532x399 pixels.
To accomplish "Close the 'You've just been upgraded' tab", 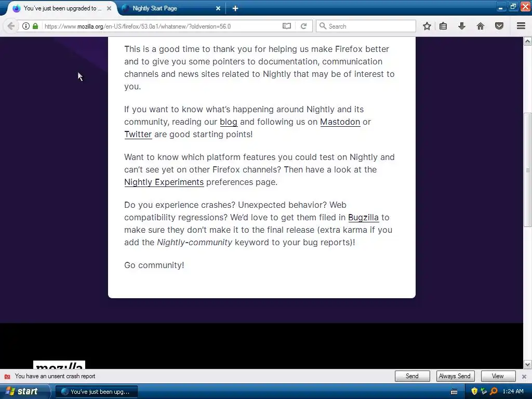I will [109, 8].
